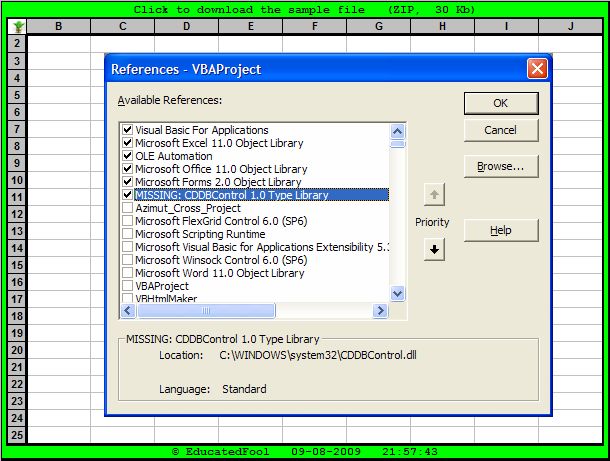Select row 2 header in the spreadsheet

coord(17,43)
